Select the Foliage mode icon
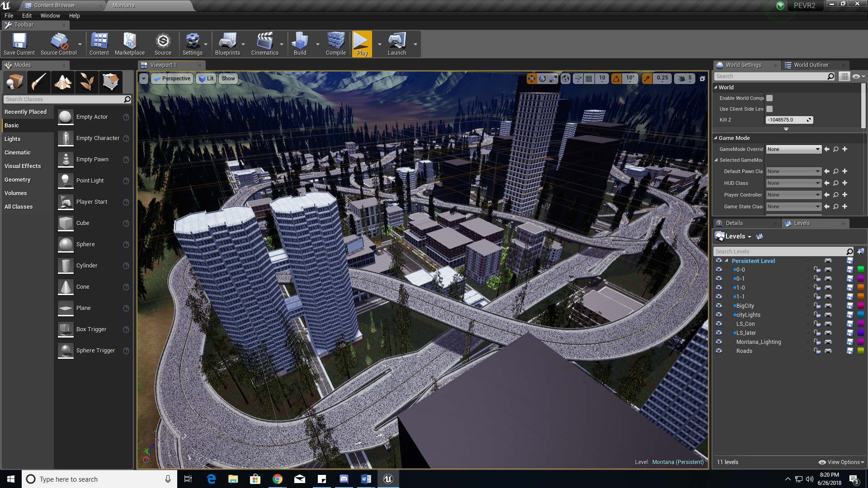This screenshot has width=868, height=488. pyautogui.click(x=86, y=82)
